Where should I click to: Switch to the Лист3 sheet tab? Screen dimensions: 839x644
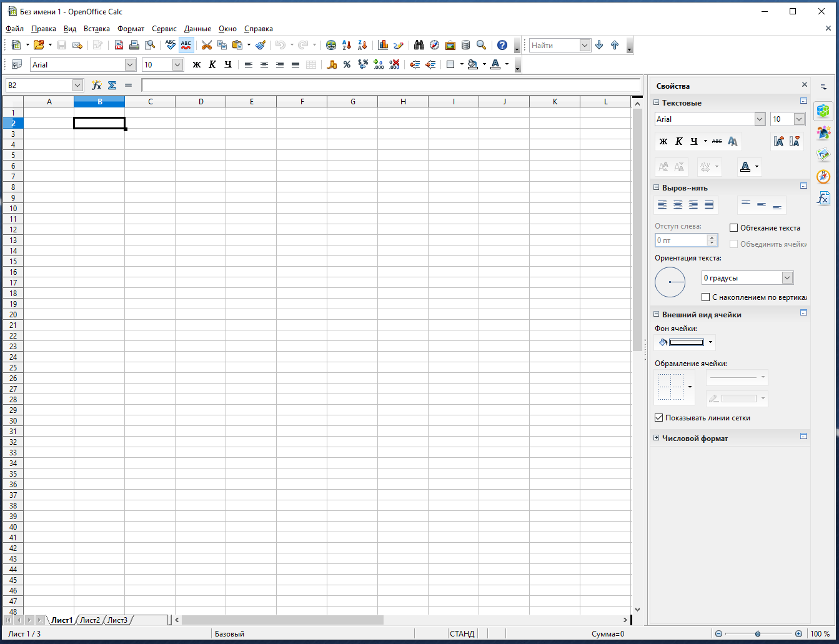point(117,620)
